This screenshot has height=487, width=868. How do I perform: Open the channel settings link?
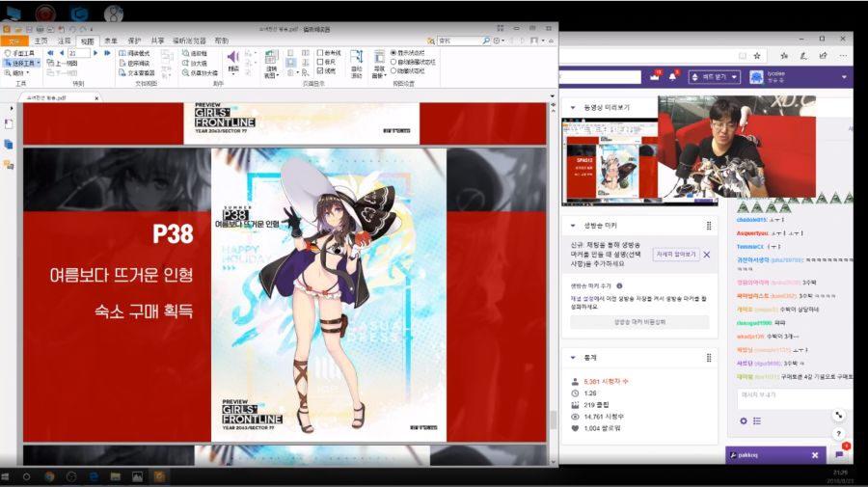(582, 299)
